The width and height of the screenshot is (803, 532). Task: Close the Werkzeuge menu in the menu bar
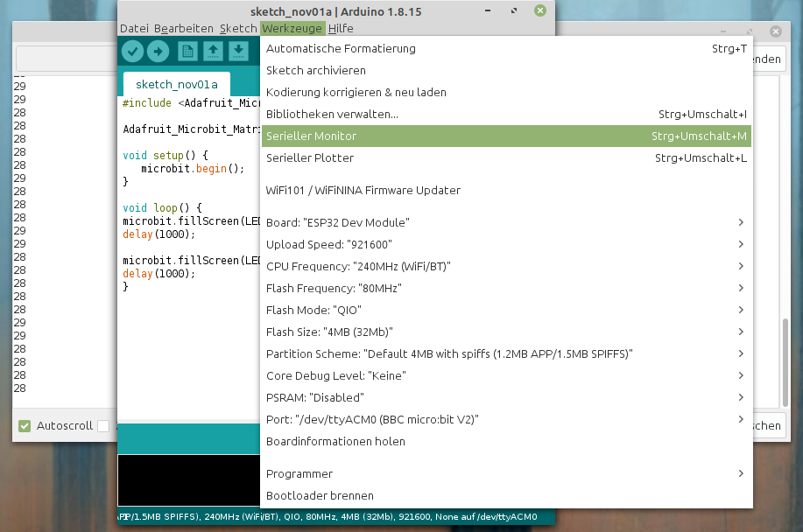(292, 29)
